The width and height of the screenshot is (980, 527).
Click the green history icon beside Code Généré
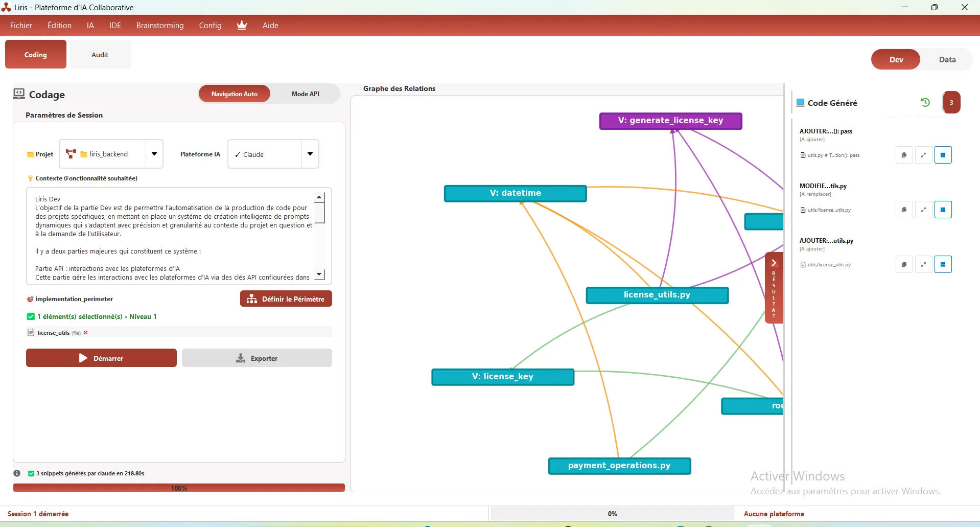tap(925, 102)
